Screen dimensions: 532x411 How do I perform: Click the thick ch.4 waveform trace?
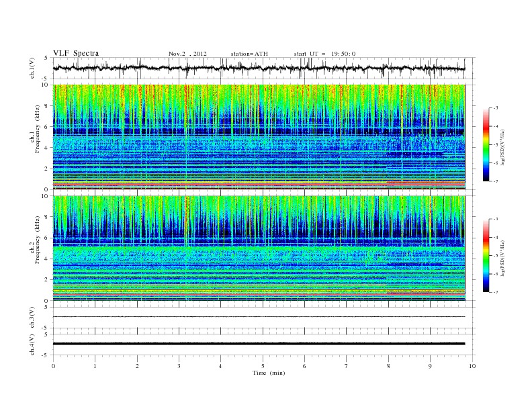(x=259, y=344)
